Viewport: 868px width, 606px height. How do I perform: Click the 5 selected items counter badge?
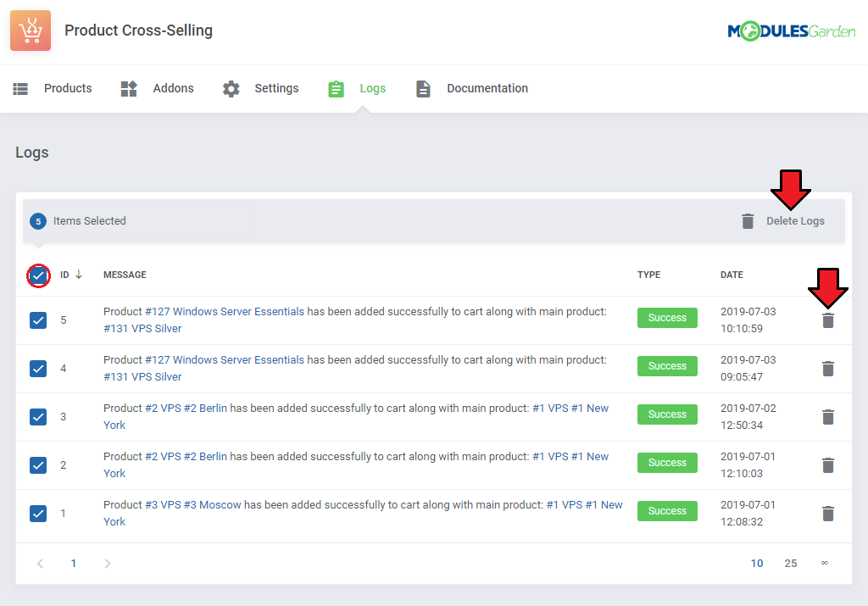38,221
